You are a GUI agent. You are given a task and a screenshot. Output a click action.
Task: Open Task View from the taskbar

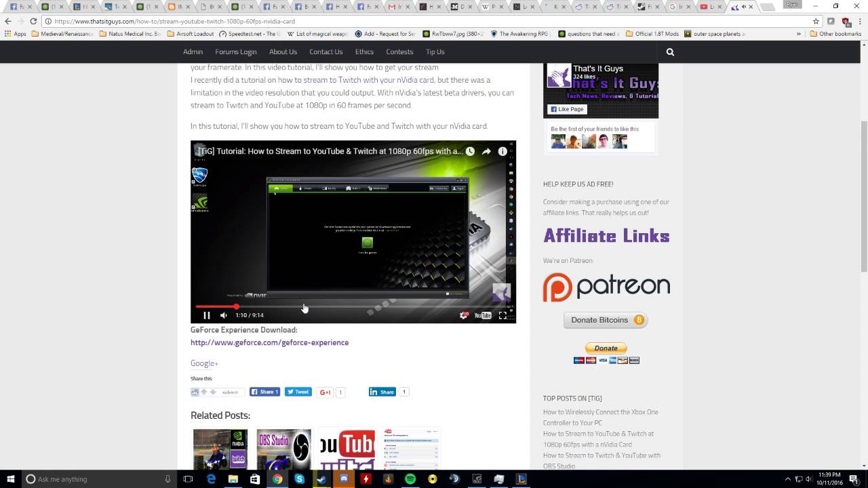(x=189, y=479)
